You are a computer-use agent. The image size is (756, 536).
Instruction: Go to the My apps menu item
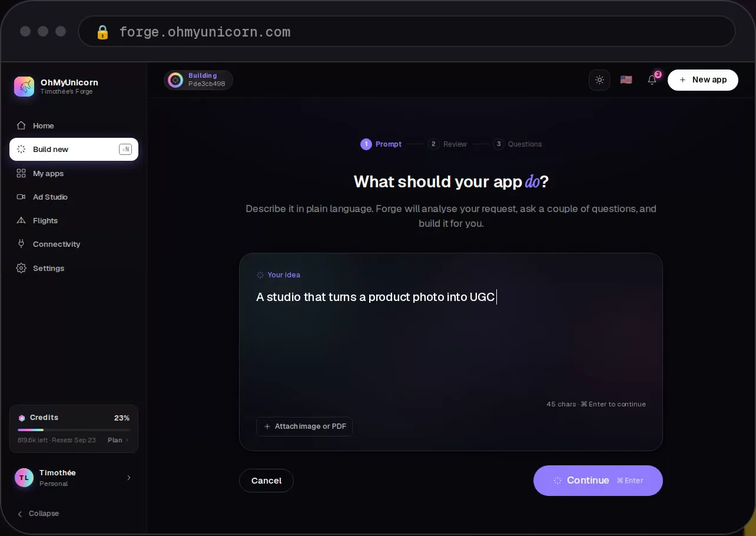coord(74,173)
